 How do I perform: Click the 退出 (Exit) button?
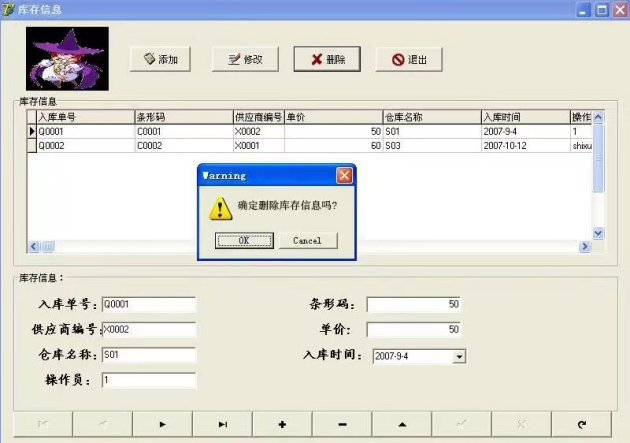(409, 59)
